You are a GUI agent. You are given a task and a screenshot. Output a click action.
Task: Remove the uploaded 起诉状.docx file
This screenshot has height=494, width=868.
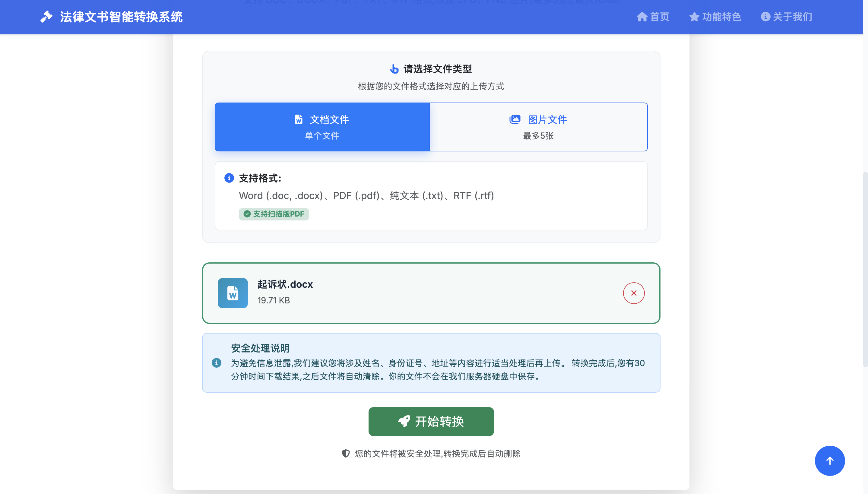click(633, 293)
